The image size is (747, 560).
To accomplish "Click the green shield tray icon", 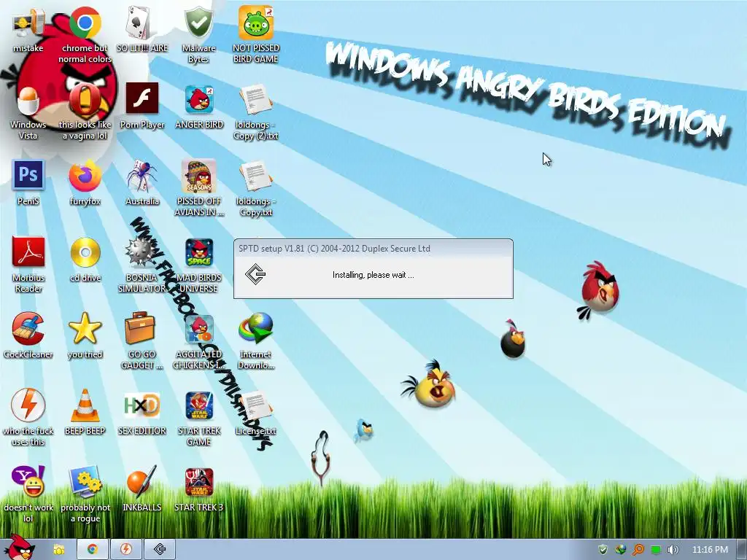I will pos(603,550).
